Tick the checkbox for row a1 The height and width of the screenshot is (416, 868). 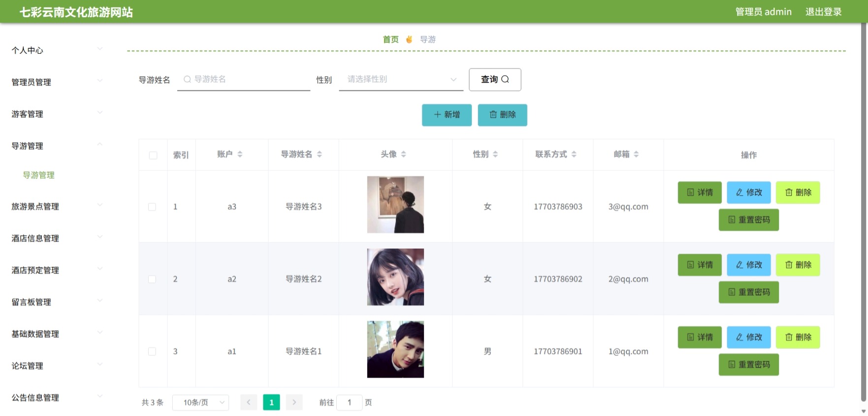(x=152, y=351)
